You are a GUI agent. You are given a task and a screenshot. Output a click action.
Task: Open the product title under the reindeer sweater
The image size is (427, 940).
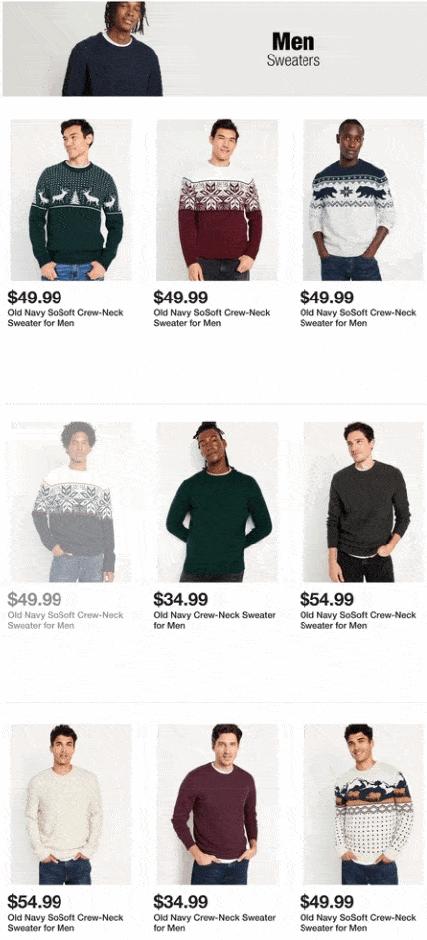click(x=66, y=318)
